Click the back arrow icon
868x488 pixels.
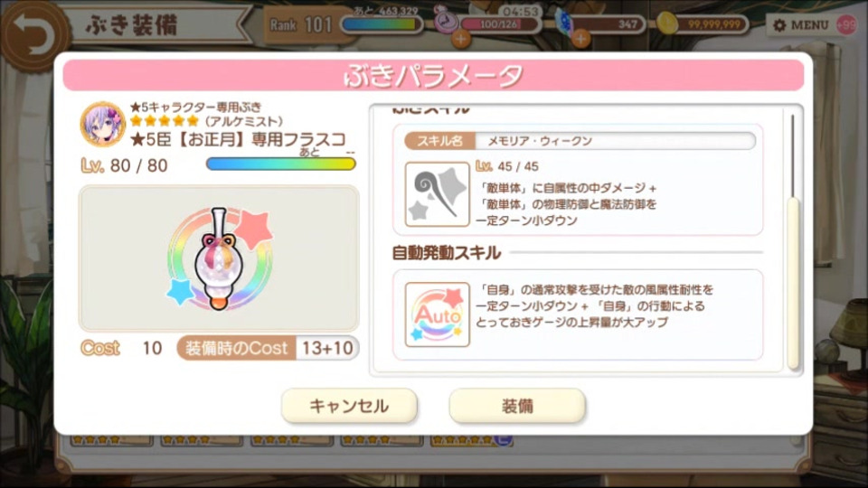click(33, 35)
